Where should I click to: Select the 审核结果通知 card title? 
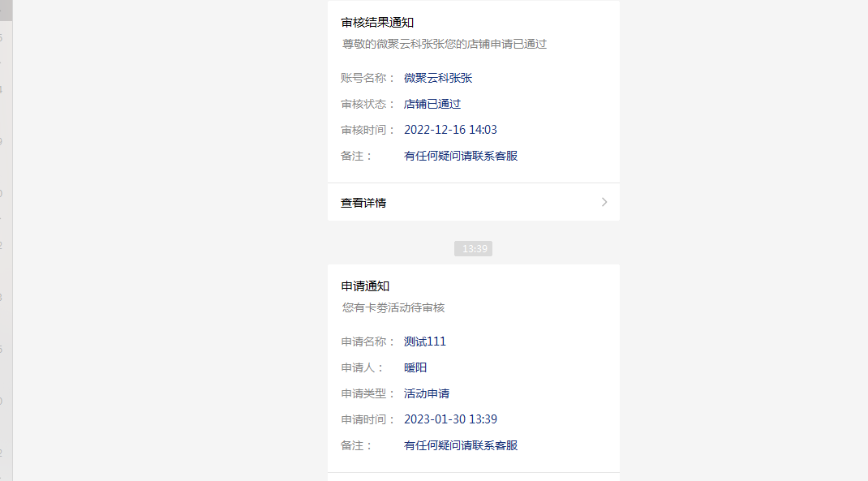377,23
